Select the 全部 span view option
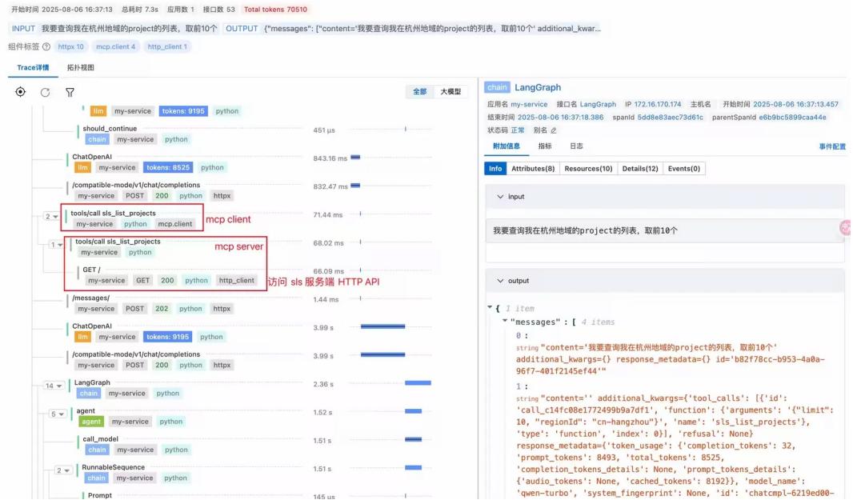This screenshot has height=504, width=853. point(419,92)
